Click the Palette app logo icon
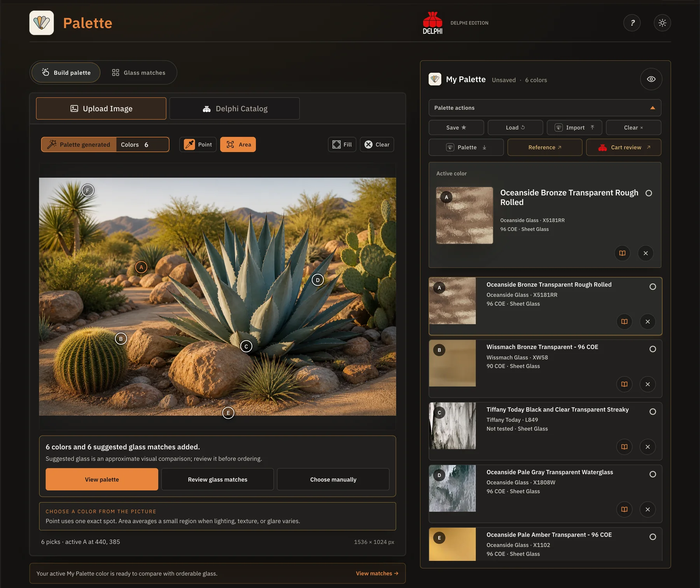Screen dimensions: 700x588 [42, 23]
